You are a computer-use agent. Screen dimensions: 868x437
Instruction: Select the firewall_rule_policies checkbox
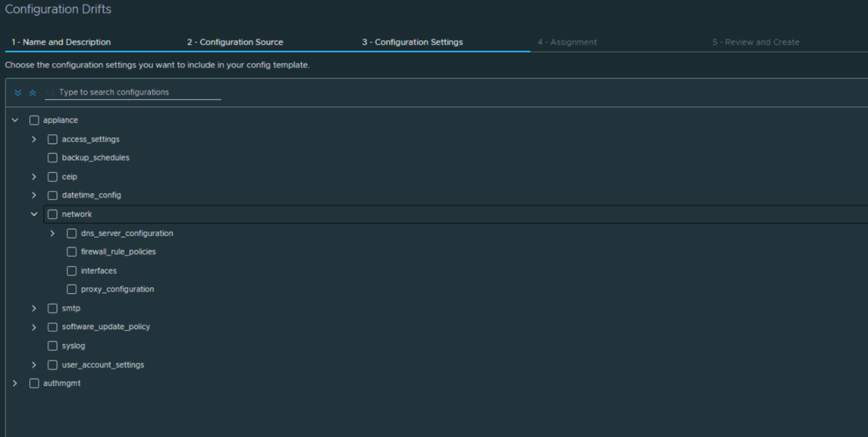(x=71, y=251)
